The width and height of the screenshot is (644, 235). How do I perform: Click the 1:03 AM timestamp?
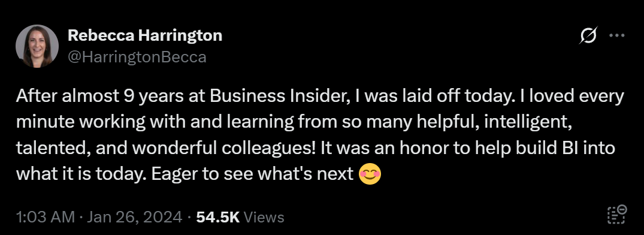[x=46, y=217]
